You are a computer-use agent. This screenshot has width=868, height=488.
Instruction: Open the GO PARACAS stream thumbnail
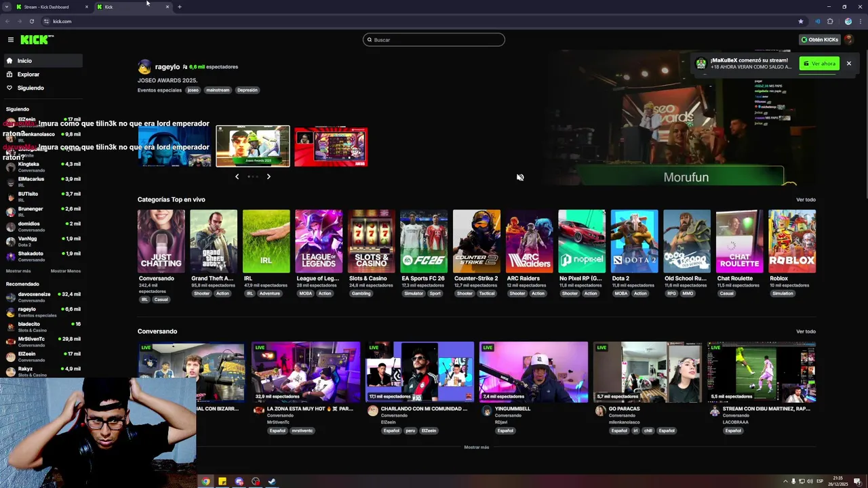648,372
